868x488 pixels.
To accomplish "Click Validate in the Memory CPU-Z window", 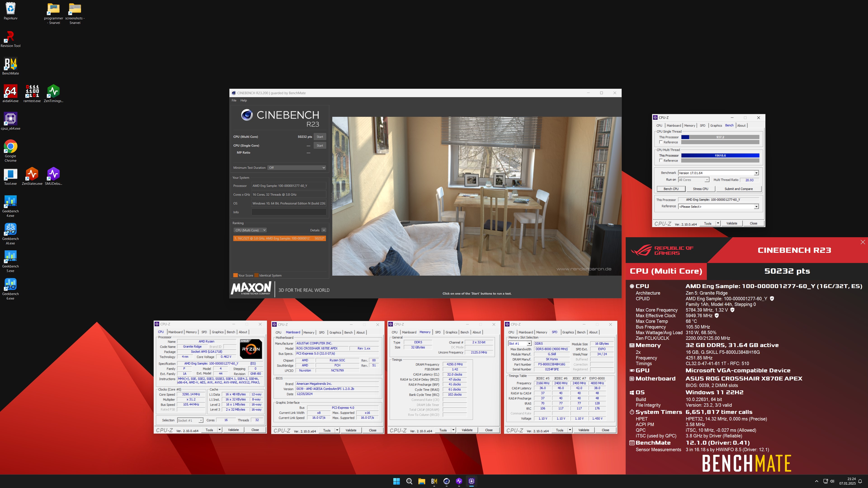I will [467, 430].
